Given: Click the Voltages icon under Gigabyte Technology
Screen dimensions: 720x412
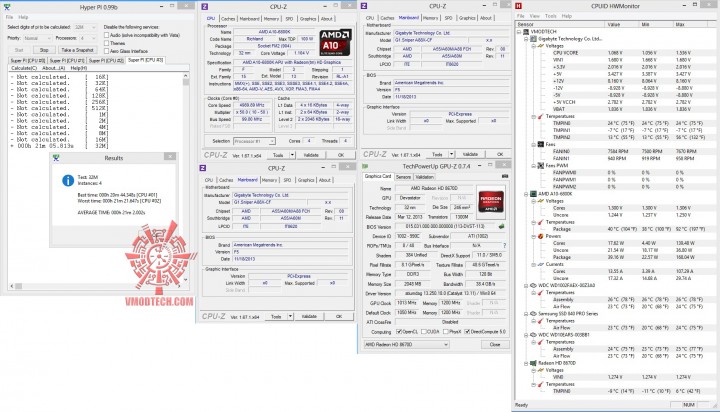Looking at the screenshot, I should (540, 46).
